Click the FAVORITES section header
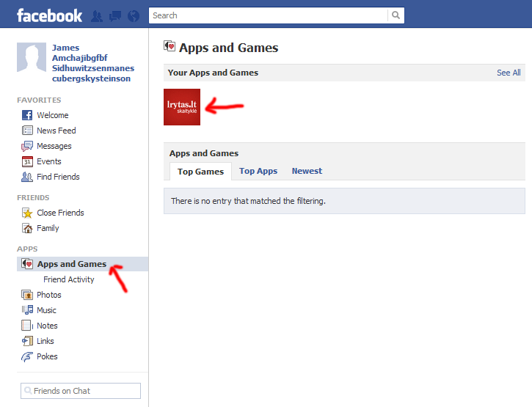The height and width of the screenshot is (407, 532). [39, 100]
